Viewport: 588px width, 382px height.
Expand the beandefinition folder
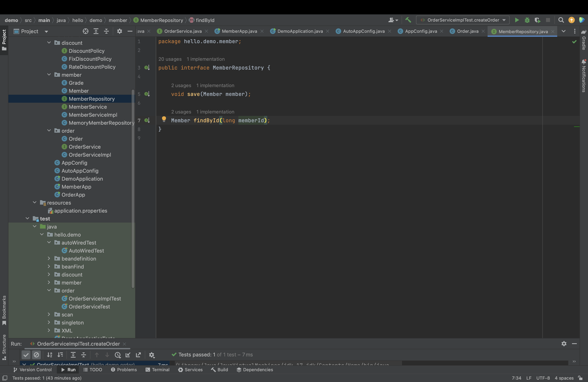pos(49,259)
